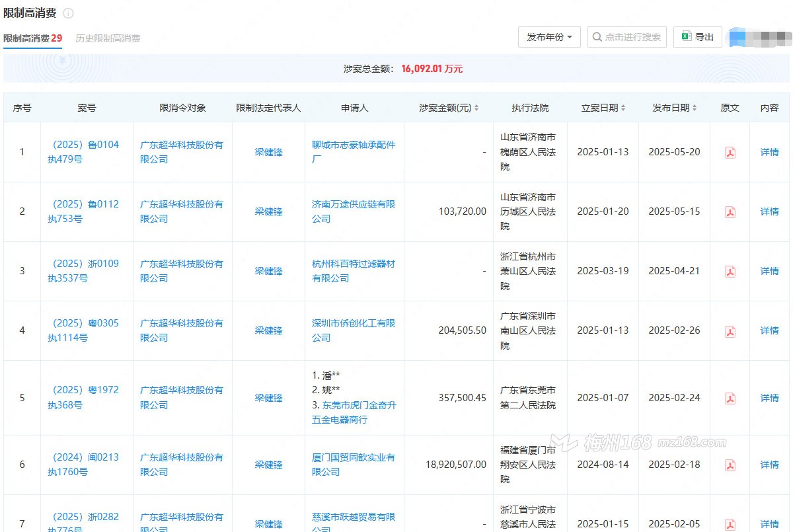This screenshot has width=793, height=532.
Task: Click the 执行法院 column header
Action: coord(530,108)
